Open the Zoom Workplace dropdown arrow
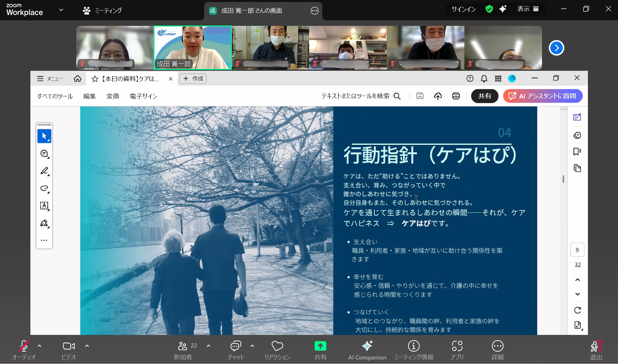The width and height of the screenshot is (618, 364). pos(61,10)
